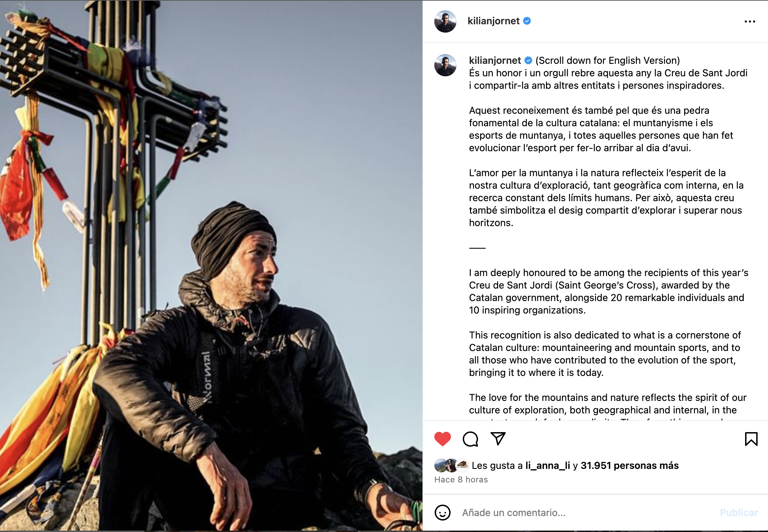Click the caption's kilianjornet avatar
The width and height of the screenshot is (768, 532).
[x=445, y=65]
